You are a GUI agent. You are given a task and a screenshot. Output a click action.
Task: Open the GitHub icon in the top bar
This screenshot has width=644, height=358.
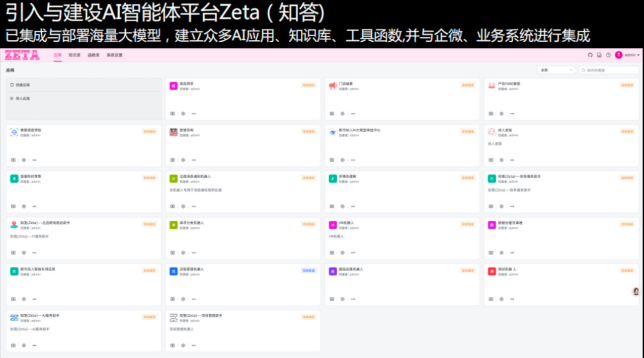tap(590, 55)
